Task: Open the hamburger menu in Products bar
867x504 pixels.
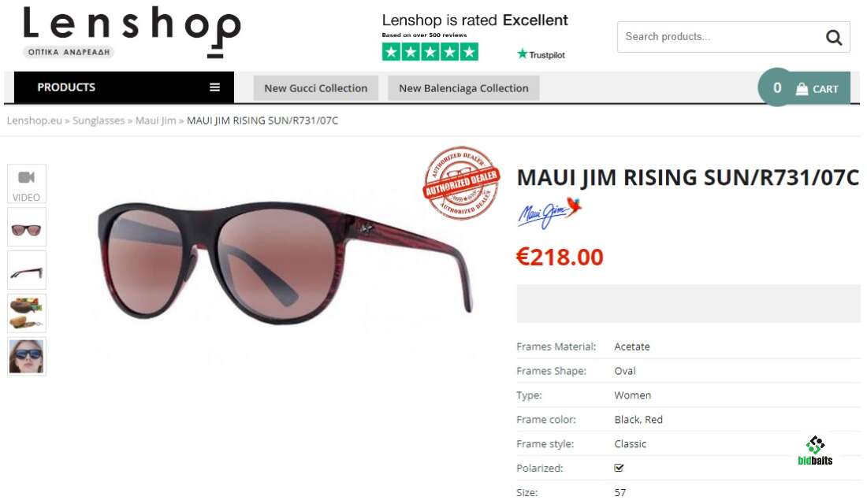Action: [x=214, y=87]
